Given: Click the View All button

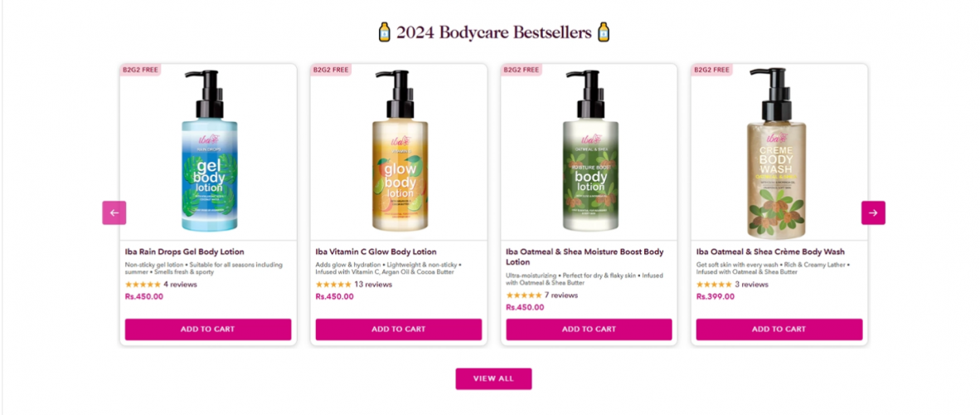Looking at the screenshot, I should click(494, 378).
